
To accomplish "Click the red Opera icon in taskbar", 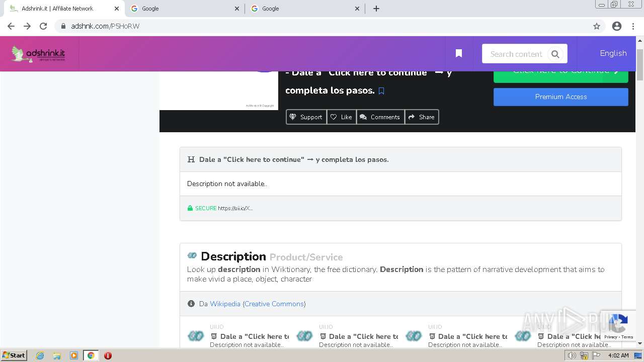I will (108, 355).
